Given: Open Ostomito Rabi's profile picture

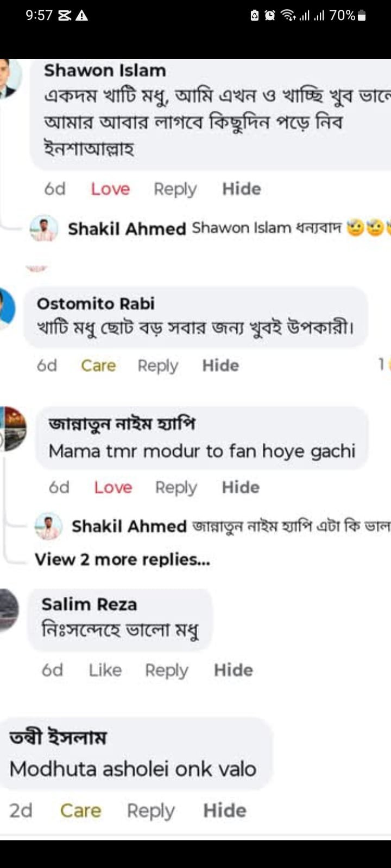Looking at the screenshot, I should pos(7,308).
